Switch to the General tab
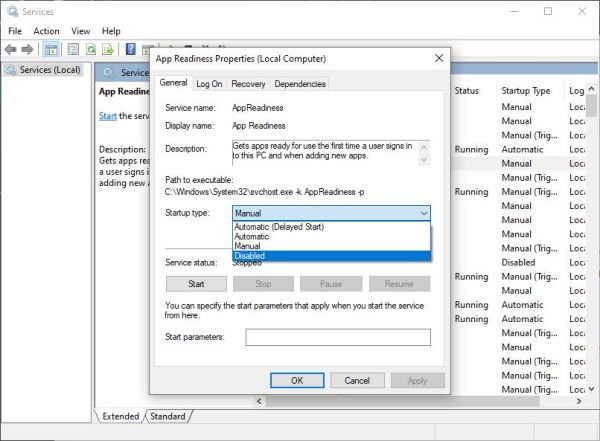600x441 pixels. 173,83
